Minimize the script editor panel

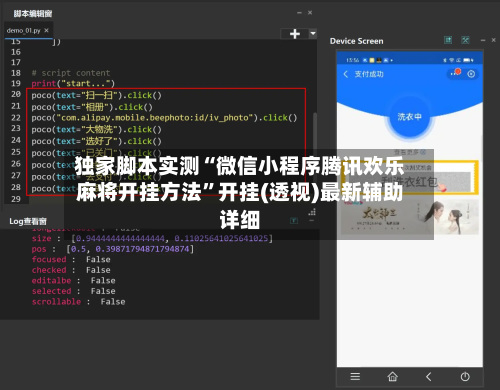pyautogui.click(x=299, y=13)
